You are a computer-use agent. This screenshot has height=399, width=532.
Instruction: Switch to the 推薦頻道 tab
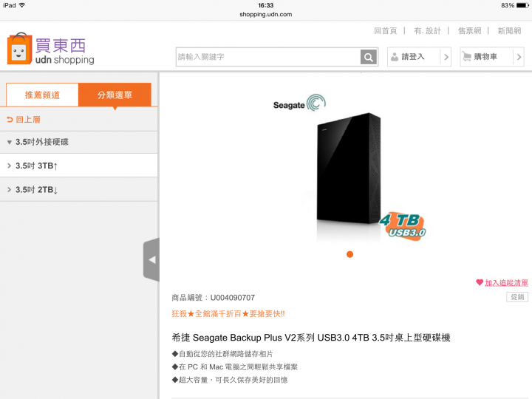pyautogui.click(x=42, y=95)
